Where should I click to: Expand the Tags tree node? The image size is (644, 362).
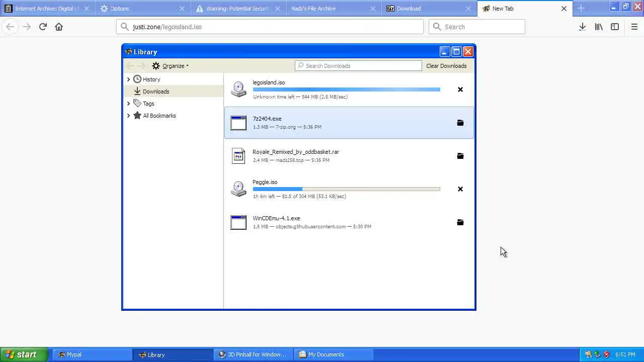[x=128, y=104]
